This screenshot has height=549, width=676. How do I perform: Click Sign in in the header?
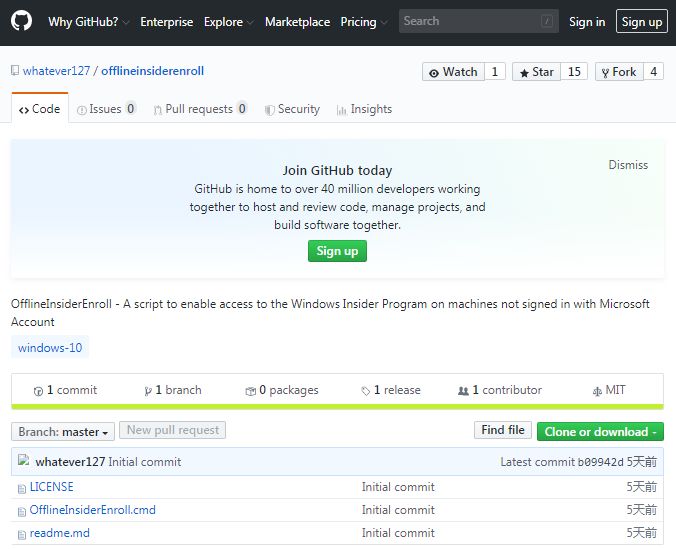click(587, 22)
